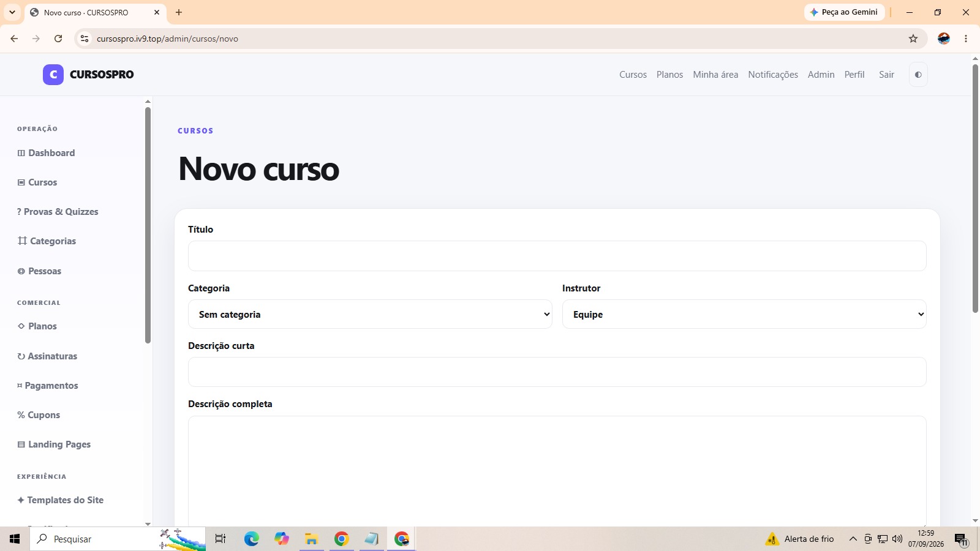This screenshot has width=980, height=551.
Task: Open the tab search chevron in Chrome
Action: (12, 12)
